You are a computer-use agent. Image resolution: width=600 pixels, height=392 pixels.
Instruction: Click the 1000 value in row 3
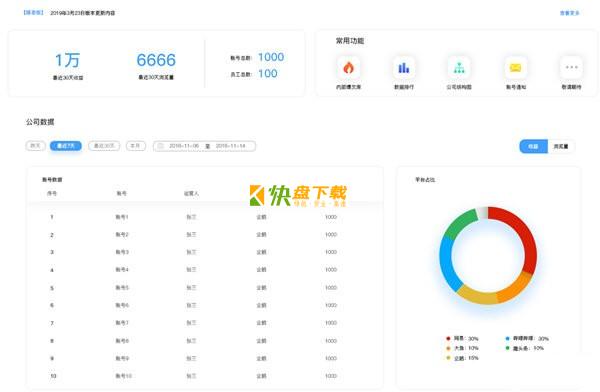331,252
